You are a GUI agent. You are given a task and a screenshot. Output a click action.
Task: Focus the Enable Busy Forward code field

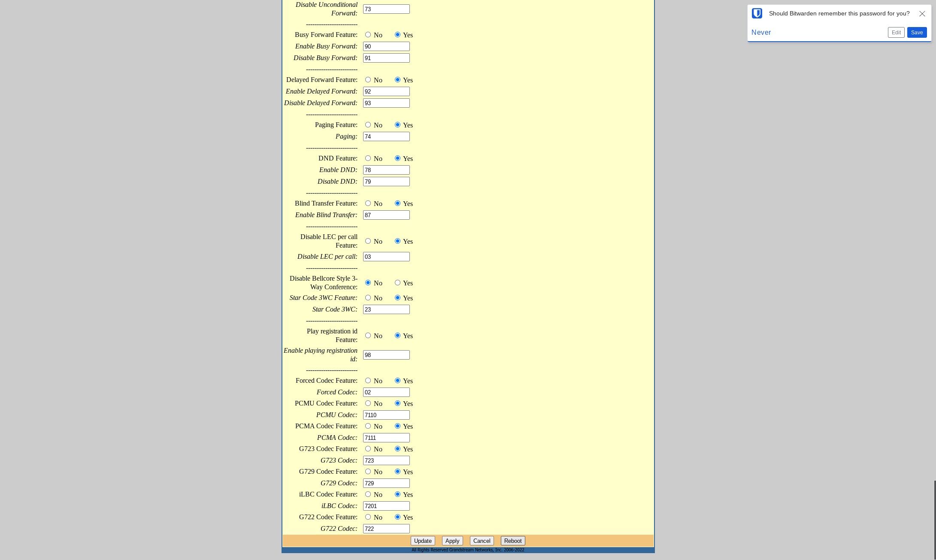pyautogui.click(x=386, y=46)
